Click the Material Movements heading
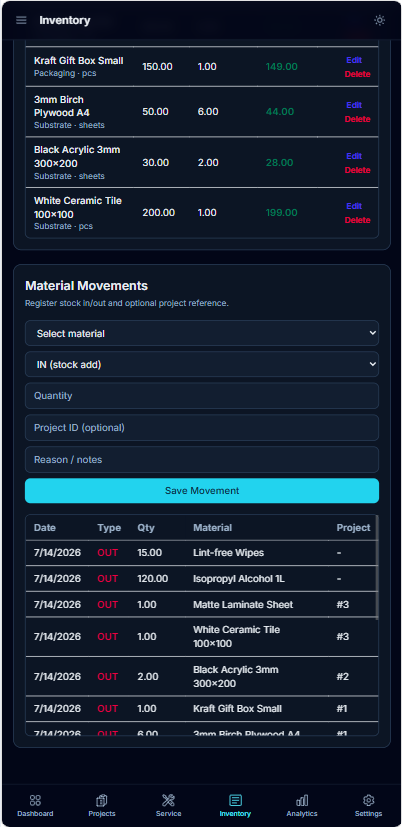 coord(87,286)
